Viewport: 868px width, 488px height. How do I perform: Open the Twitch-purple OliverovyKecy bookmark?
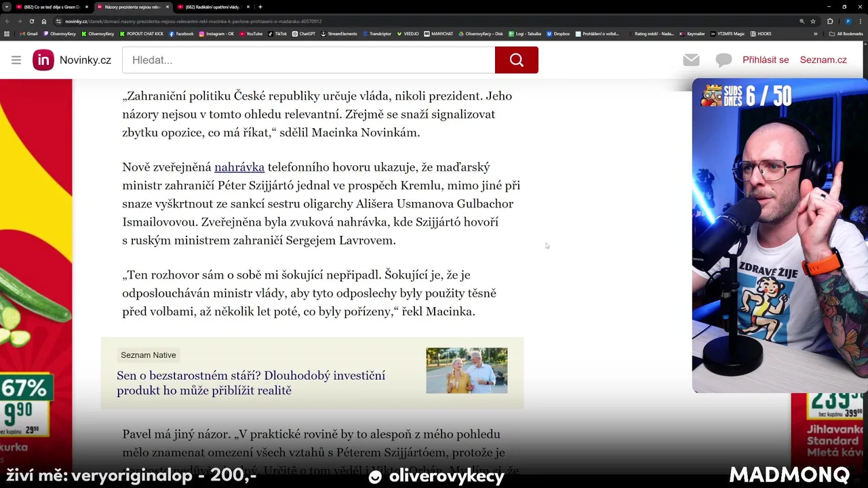pos(60,33)
